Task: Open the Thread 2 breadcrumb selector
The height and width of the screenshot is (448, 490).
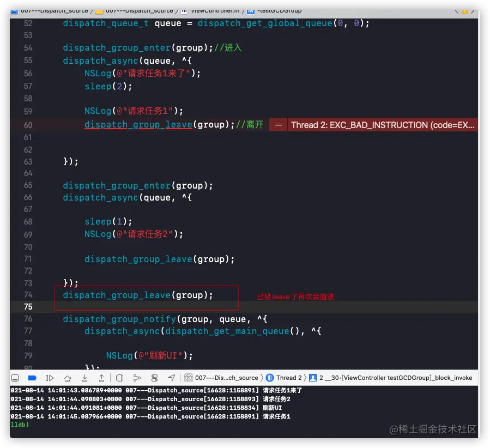Action: [x=284, y=378]
